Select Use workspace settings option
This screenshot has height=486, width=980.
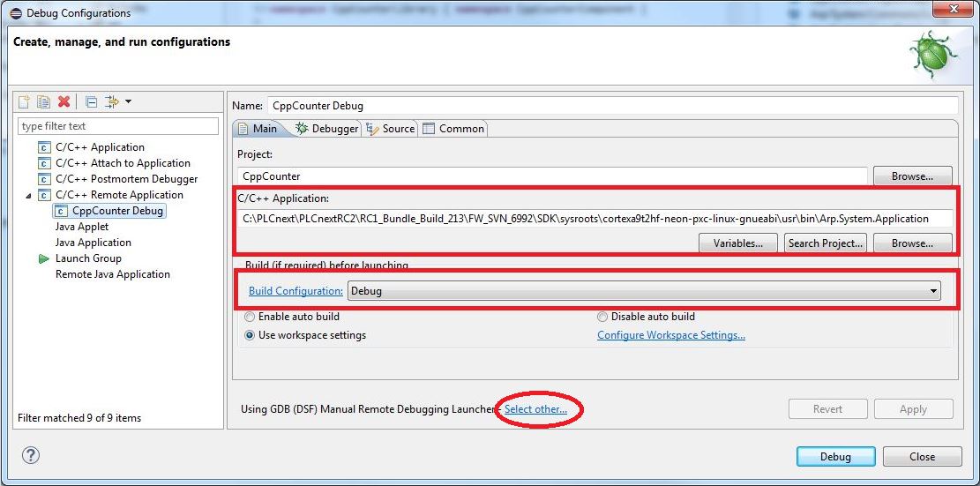[x=305, y=335]
